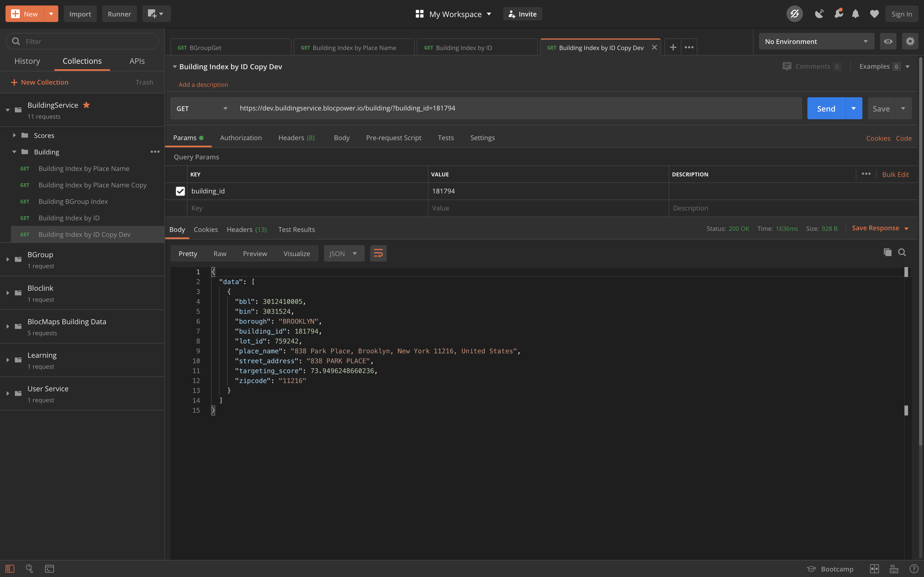Toggle the environment quick look eye icon
924x577 pixels.
click(x=888, y=41)
